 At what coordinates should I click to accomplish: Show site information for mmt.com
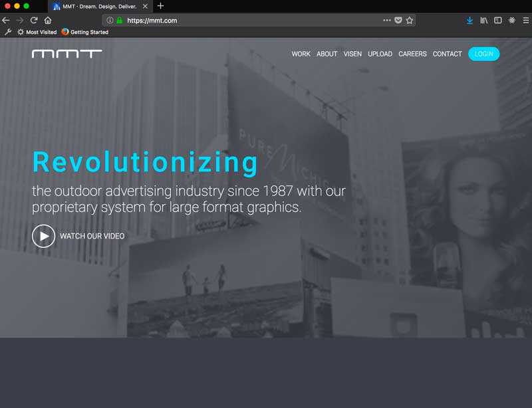[x=110, y=21]
